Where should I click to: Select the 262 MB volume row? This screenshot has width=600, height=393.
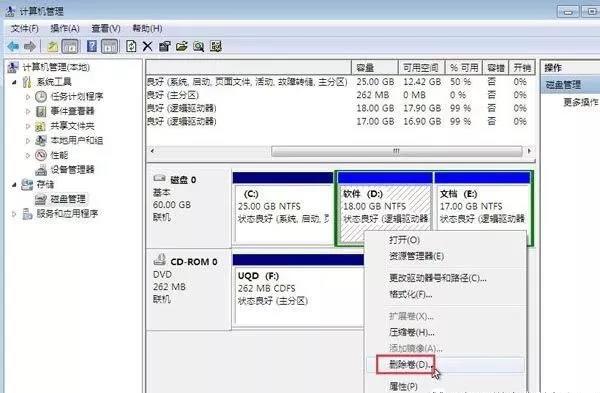[340, 95]
